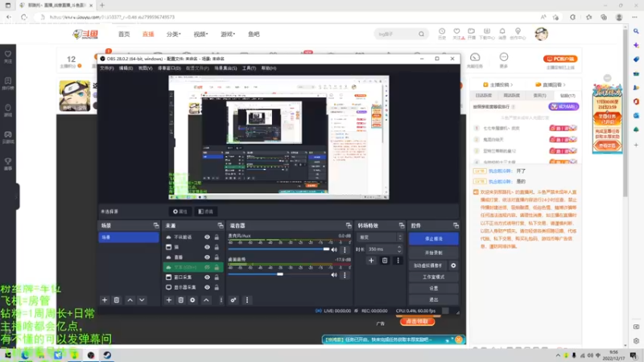Open Douyu history clock icon
Screen dimensions: 644x362
pyautogui.click(x=442, y=34)
